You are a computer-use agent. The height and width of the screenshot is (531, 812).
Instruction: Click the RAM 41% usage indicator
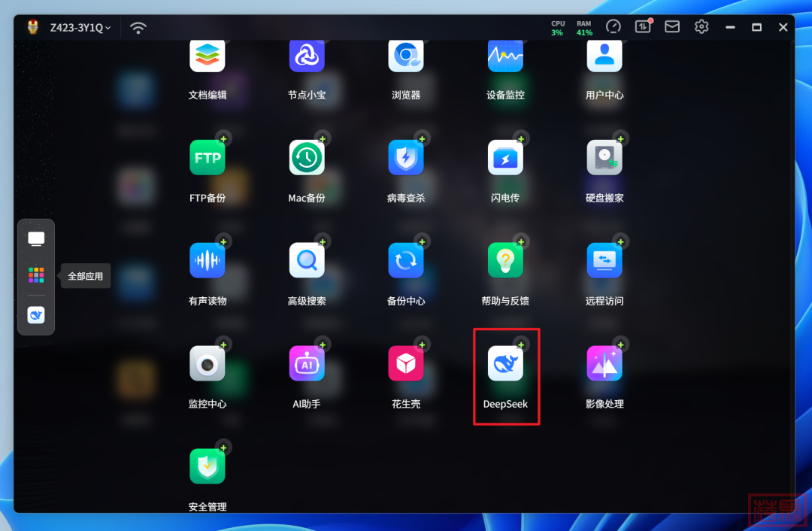[x=584, y=28]
